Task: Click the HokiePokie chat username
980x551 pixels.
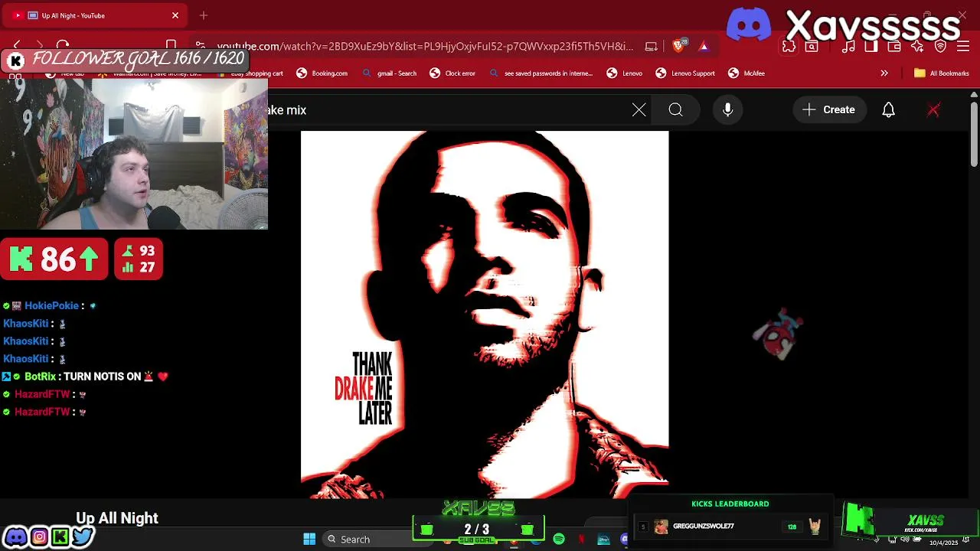Action: (51, 306)
